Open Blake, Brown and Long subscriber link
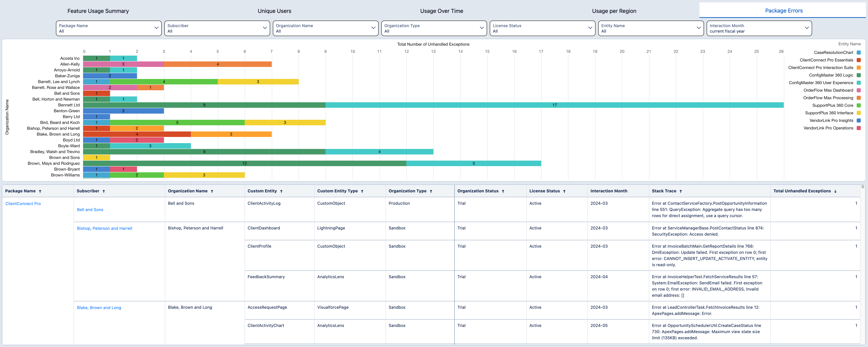The width and height of the screenshot is (868, 347). click(99, 308)
